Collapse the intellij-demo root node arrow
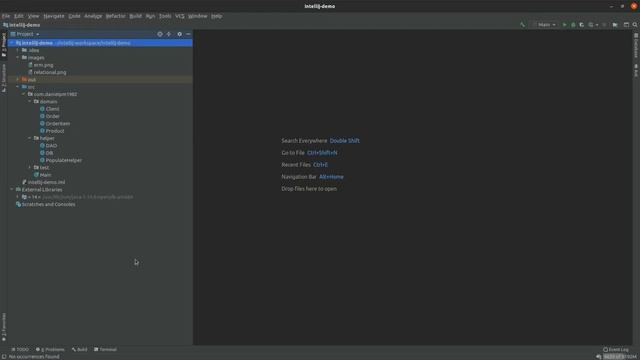 point(12,43)
